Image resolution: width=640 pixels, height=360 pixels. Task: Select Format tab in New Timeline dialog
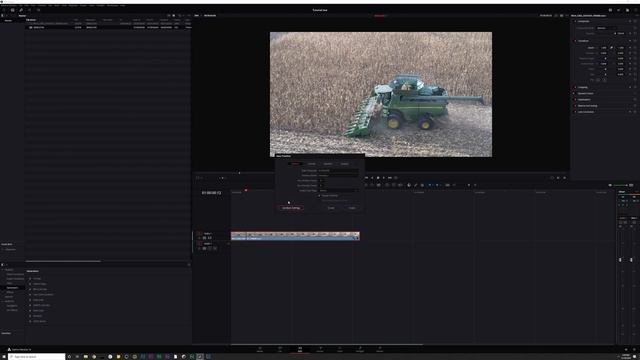(311, 164)
